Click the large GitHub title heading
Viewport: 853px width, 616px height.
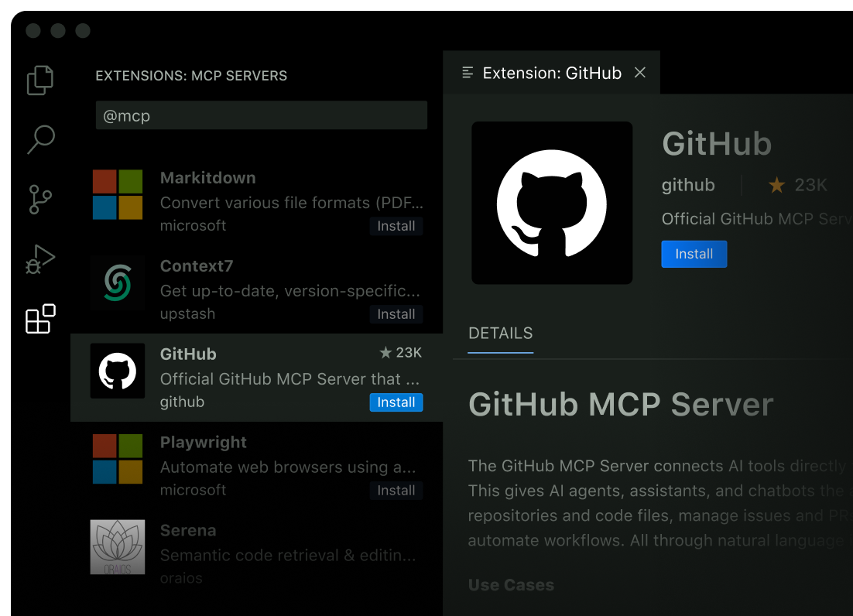click(x=717, y=143)
